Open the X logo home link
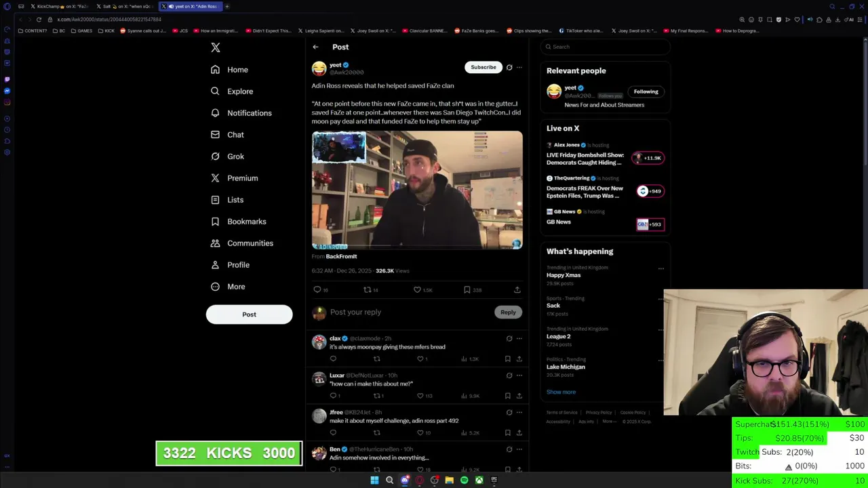Viewport: 868px width, 488px height. 216,47
